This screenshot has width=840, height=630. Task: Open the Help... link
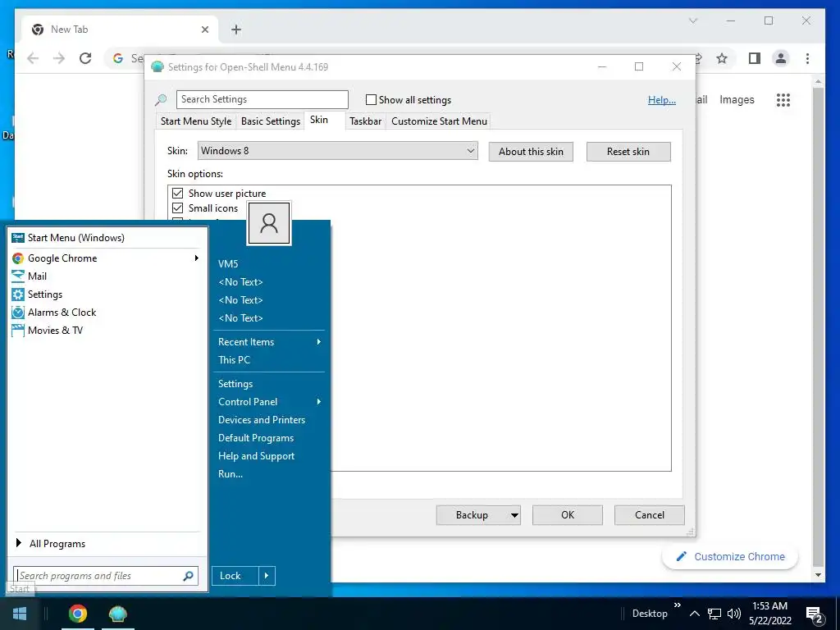click(662, 99)
